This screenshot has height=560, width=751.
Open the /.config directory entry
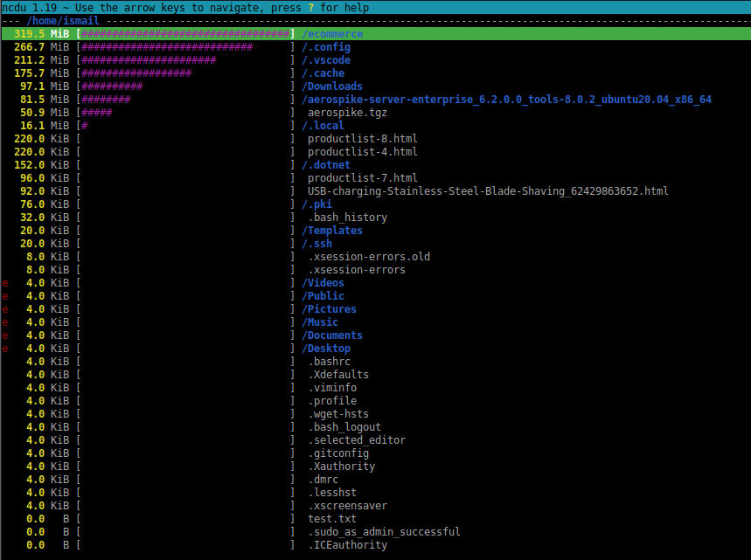click(325, 47)
